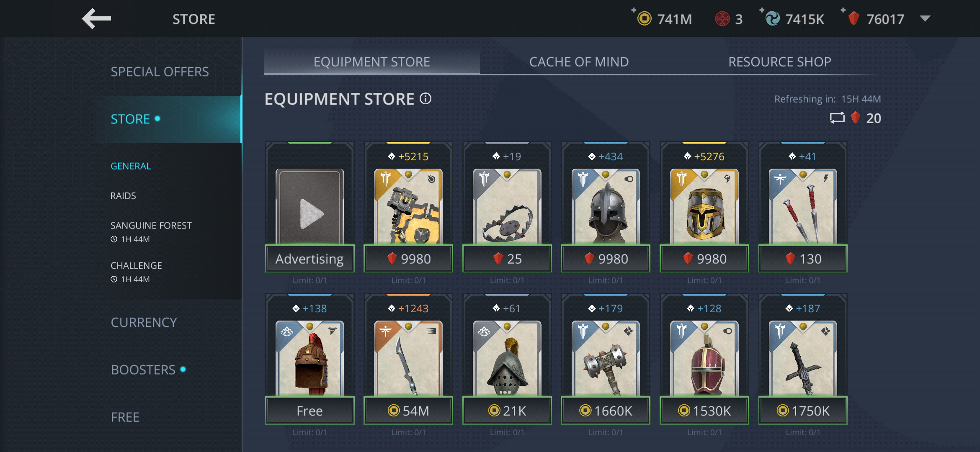980x452 pixels.
Task: Click the swirl currency icon showing 7415K
Action: coord(772,19)
